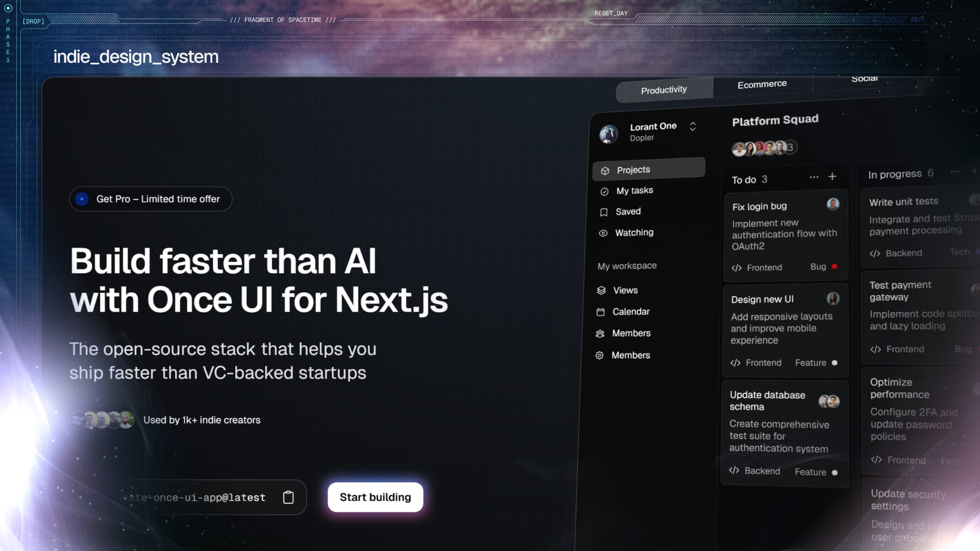Click the Backend code icon on Update database schema
Viewport: 980px width, 551px height.
pos(734,470)
